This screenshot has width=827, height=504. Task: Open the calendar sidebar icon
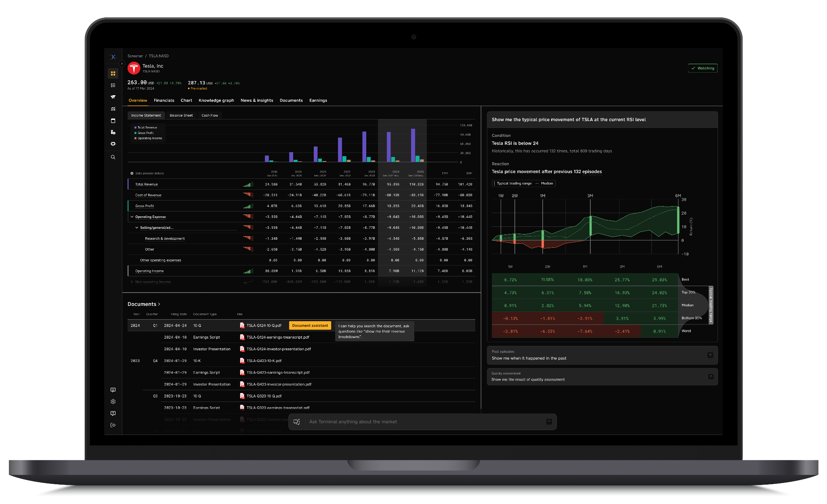pyautogui.click(x=113, y=121)
